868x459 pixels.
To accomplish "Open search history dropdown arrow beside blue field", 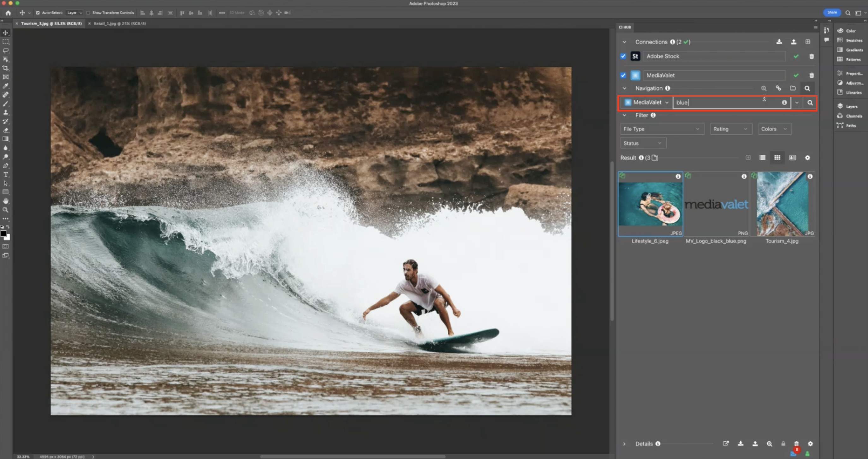I will point(797,103).
